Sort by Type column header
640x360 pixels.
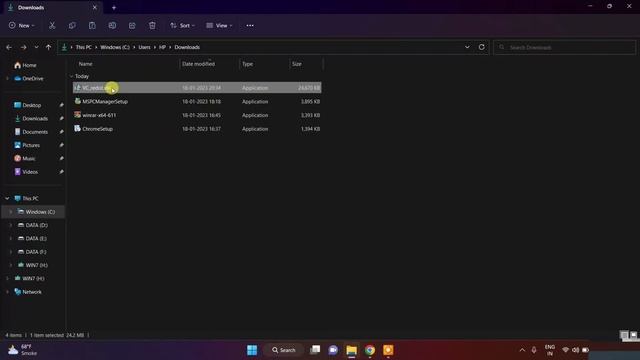point(247,64)
